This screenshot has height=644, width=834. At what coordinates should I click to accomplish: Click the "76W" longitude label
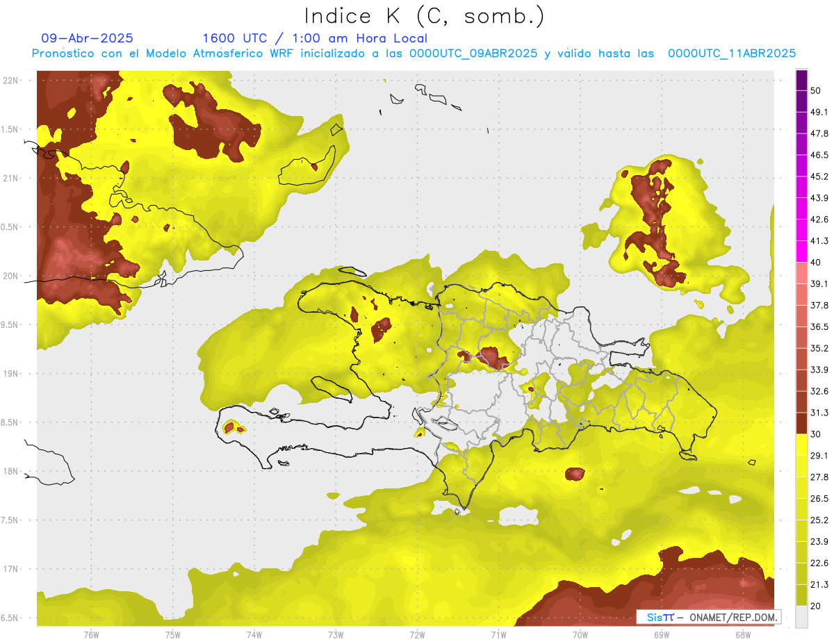point(91,634)
